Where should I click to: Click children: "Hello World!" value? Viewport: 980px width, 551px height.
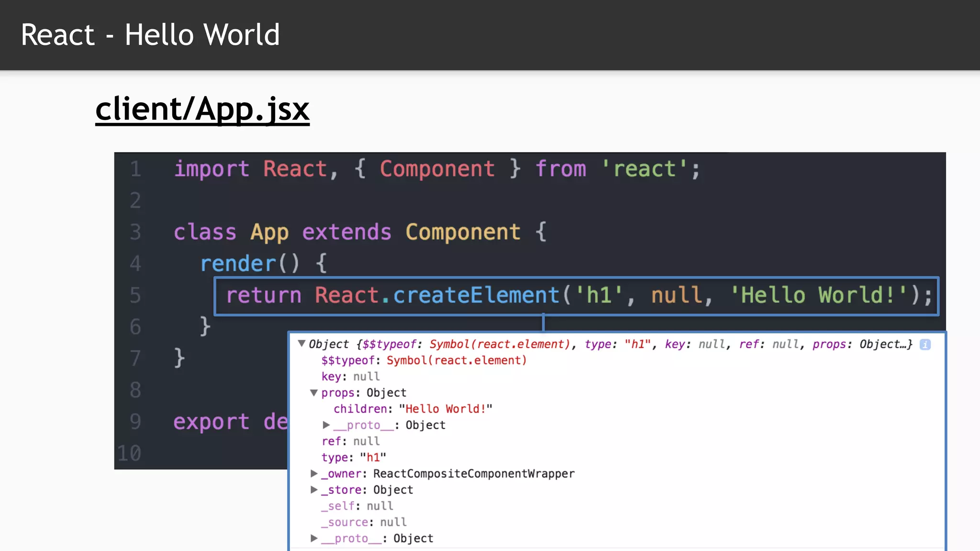pos(445,409)
